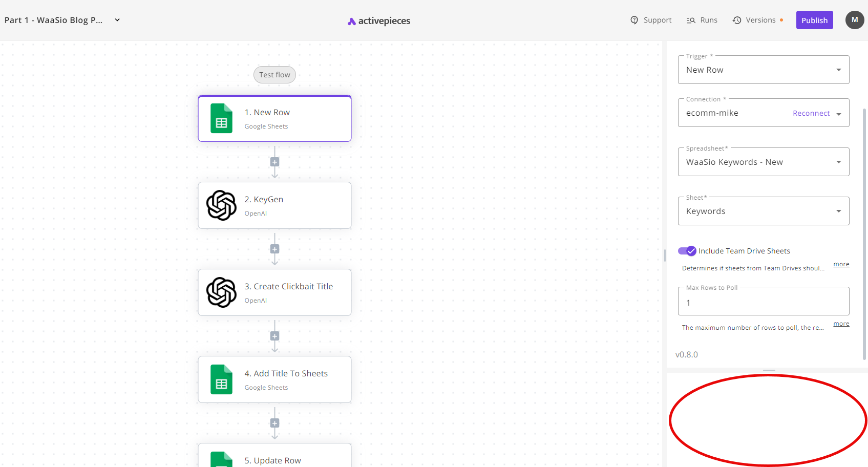Open the Trigger dropdown showing New Row

click(x=764, y=70)
